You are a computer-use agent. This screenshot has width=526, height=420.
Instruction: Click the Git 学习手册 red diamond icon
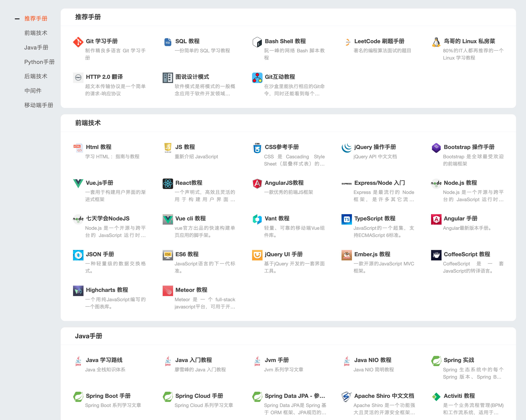(78, 42)
